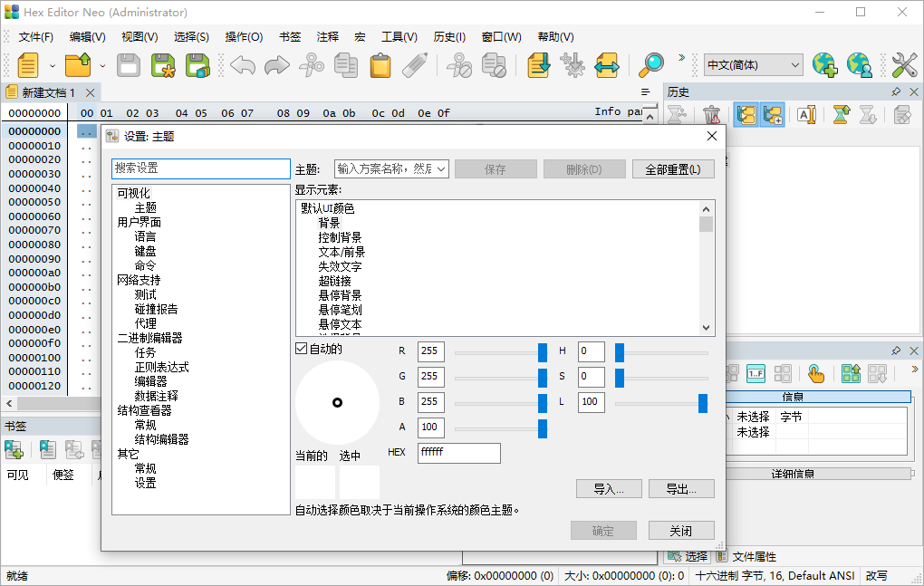Toggle the add-branch history icon
The width and height of the screenshot is (924, 586).
point(774,114)
